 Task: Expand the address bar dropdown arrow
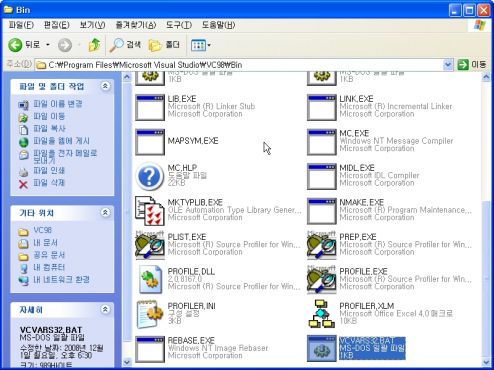(x=448, y=65)
